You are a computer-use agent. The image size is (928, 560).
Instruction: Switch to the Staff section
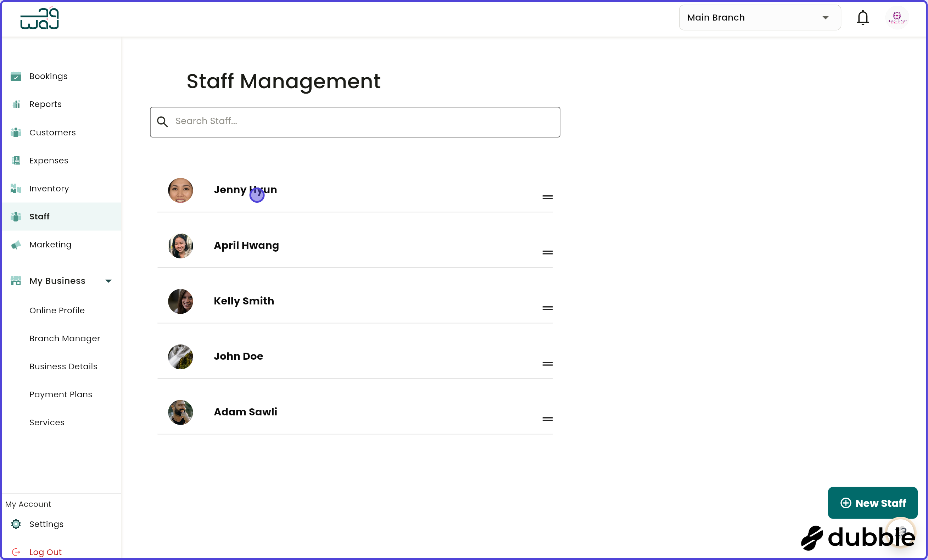coord(40,217)
